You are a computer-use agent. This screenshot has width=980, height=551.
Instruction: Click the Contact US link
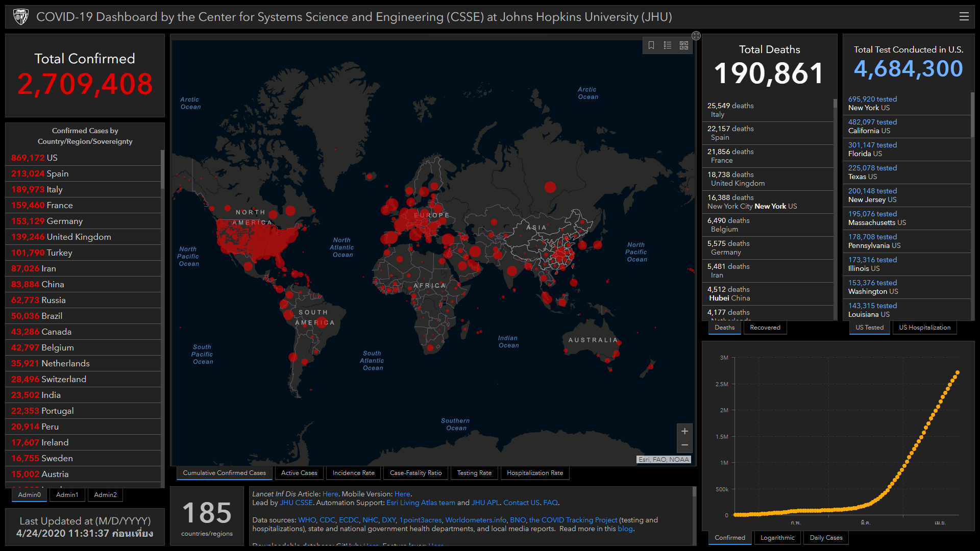pos(521,503)
